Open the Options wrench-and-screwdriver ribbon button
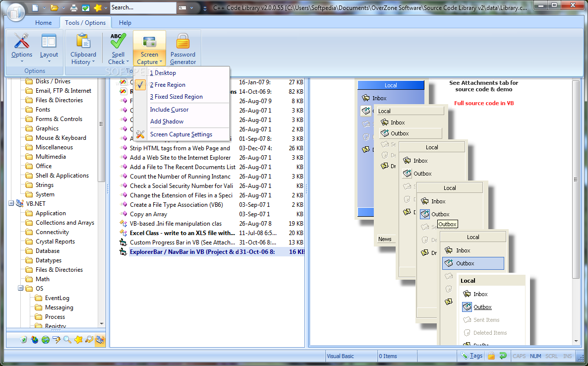588x366 pixels. click(x=22, y=48)
